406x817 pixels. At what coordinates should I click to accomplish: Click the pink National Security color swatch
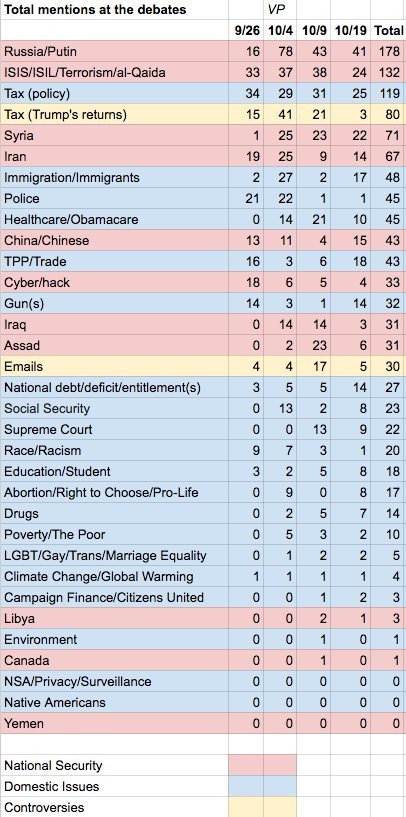pyautogui.click(x=263, y=765)
